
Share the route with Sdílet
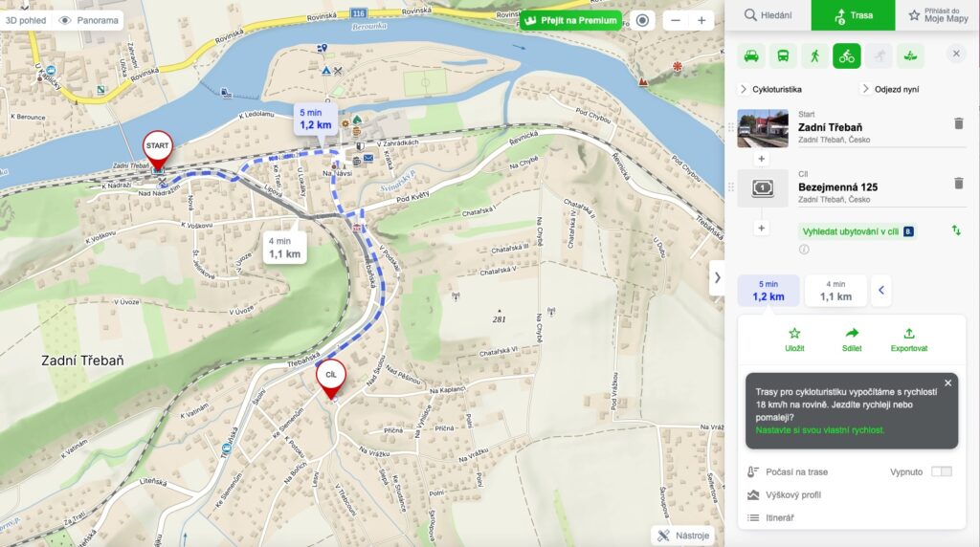point(851,339)
